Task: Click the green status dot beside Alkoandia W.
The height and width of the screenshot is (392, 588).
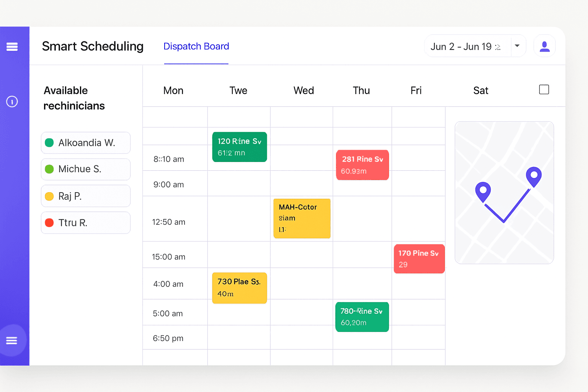Action: click(49, 142)
